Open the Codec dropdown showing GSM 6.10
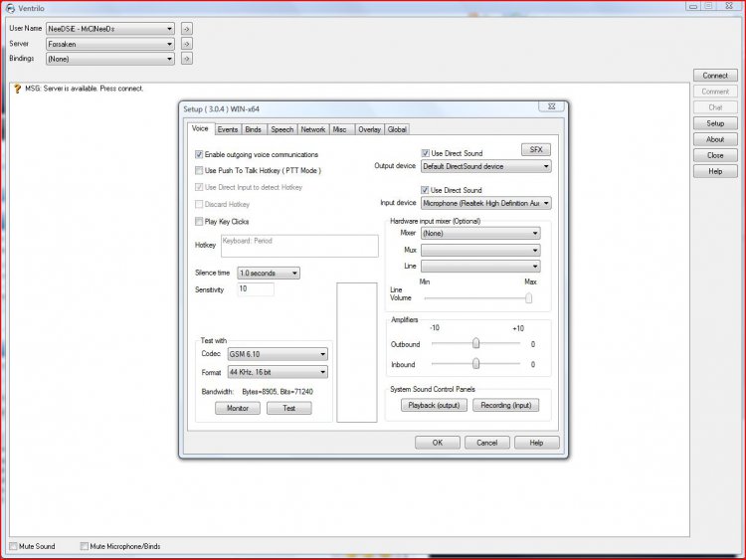746x560 pixels. 278,354
